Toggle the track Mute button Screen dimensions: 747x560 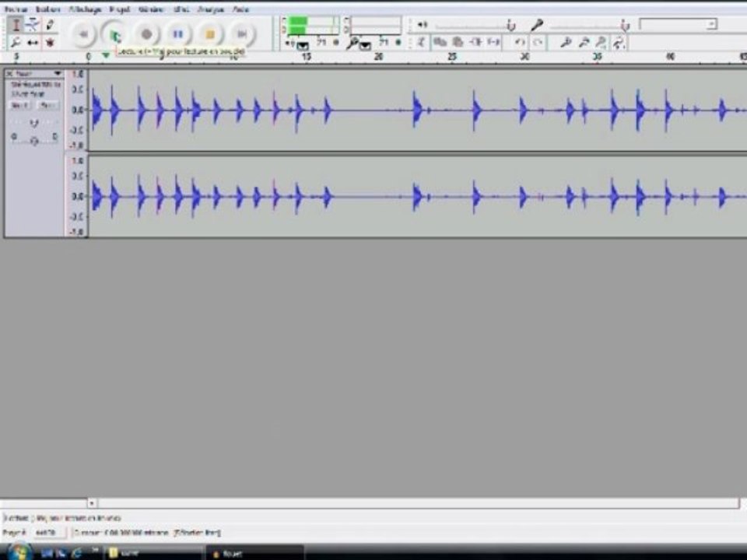click(19, 105)
